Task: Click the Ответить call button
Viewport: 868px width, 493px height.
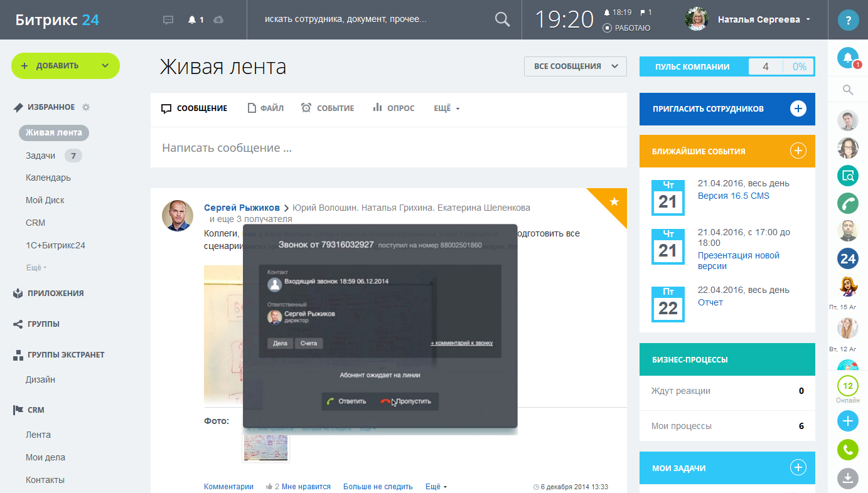Action: pyautogui.click(x=346, y=401)
